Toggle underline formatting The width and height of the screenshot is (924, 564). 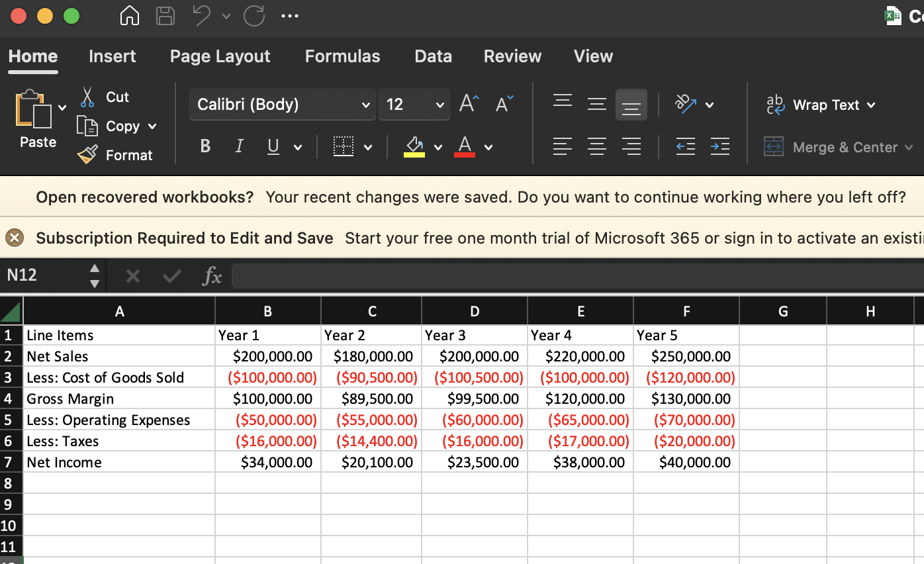[x=273, y=146]
